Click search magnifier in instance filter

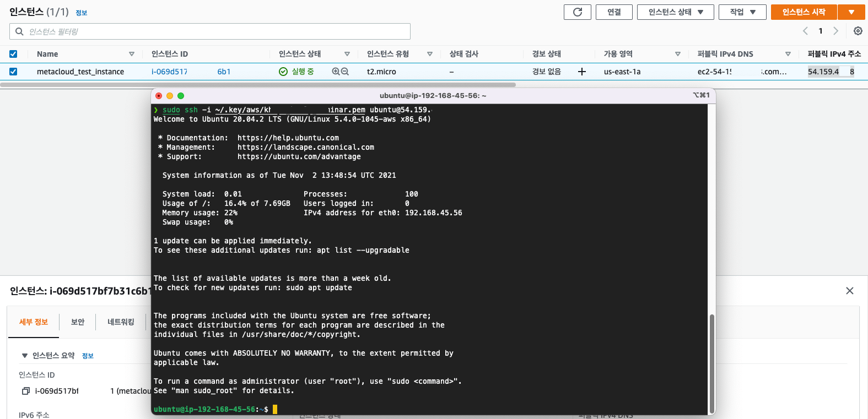click(19, 31)
